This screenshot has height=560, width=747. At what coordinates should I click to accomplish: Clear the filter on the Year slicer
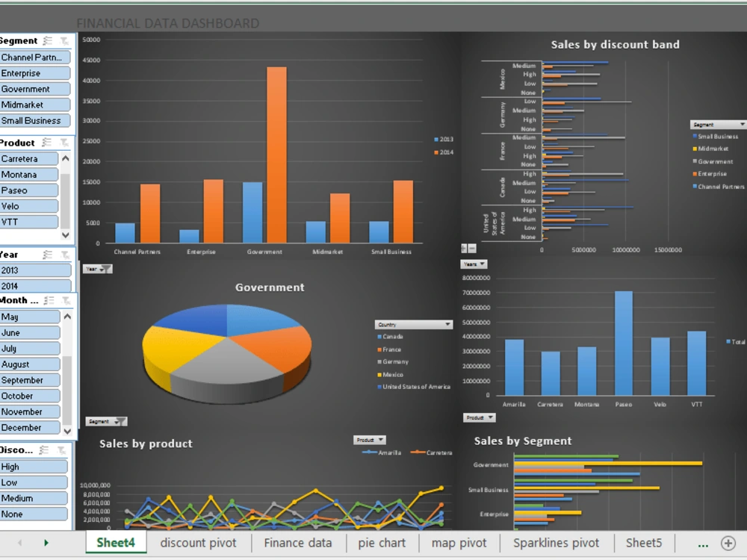pyautogui.click(x=64, y=255)
